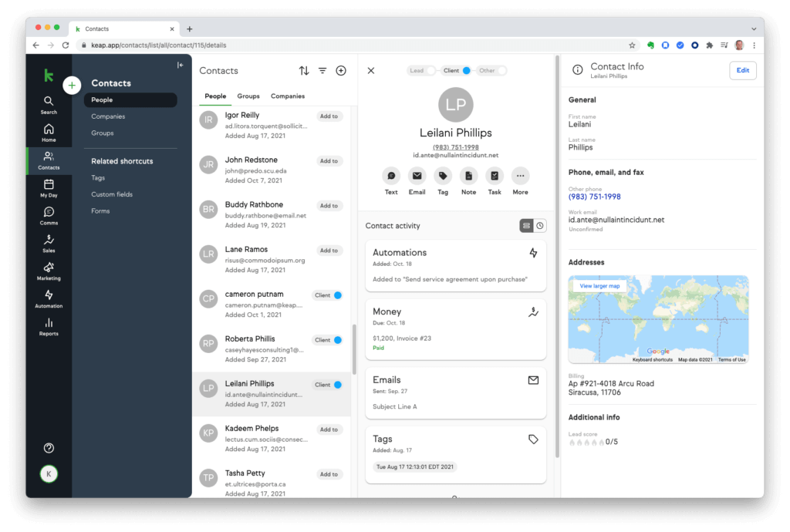790x532 pixels.
Task: Click the green plus quick-add button
Action: (x=72, y=86)
